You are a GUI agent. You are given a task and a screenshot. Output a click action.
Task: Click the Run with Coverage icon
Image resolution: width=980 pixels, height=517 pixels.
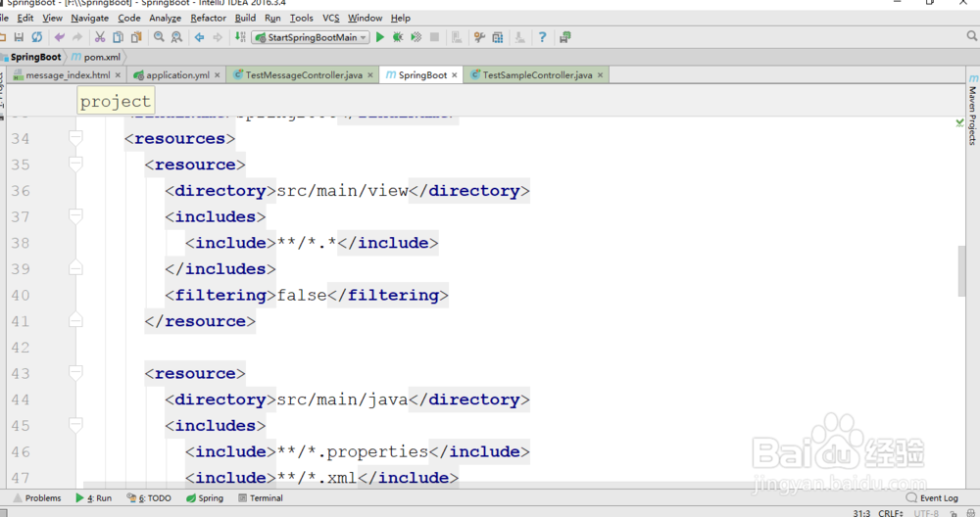click(416, 37)
